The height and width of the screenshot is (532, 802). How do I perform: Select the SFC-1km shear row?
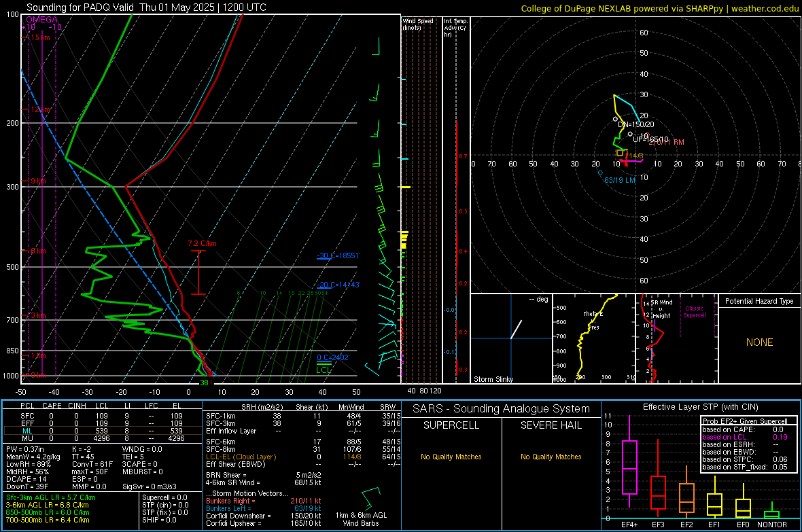[303, 416]
